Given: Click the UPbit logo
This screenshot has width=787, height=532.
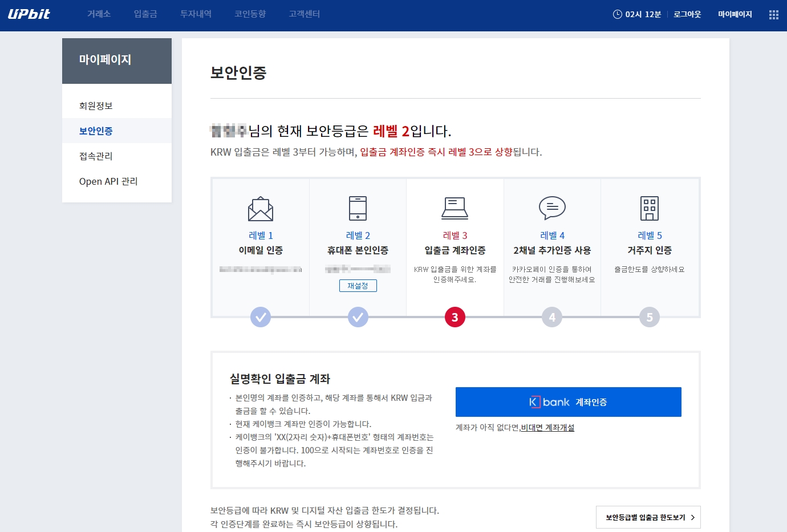Looking at the screenshot, I should click(29, 14).
